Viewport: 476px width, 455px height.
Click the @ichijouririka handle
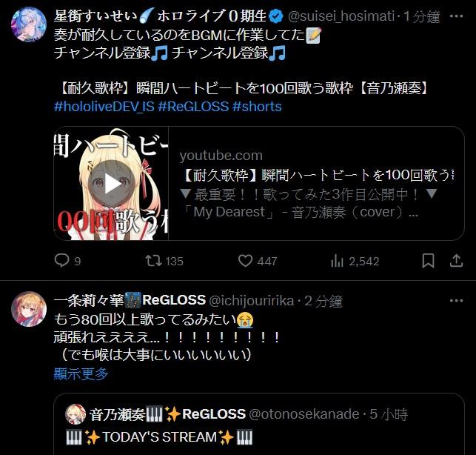pos(252,301)
